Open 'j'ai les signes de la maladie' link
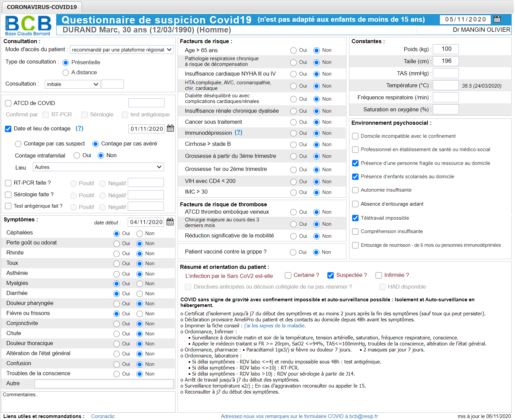This screenshot has width=515, height=420. [275, 326]
